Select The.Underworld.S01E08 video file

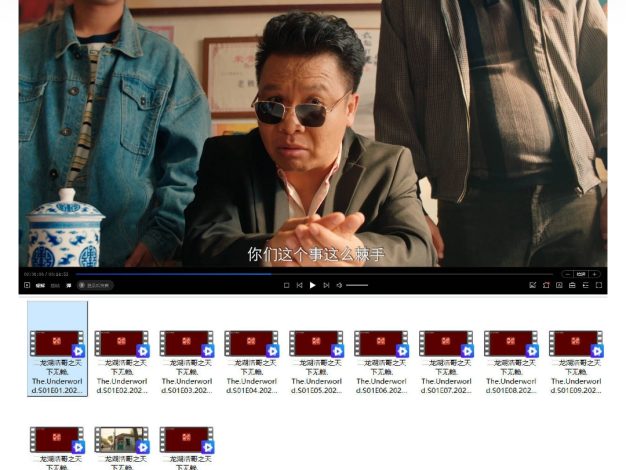coord(511,362)
